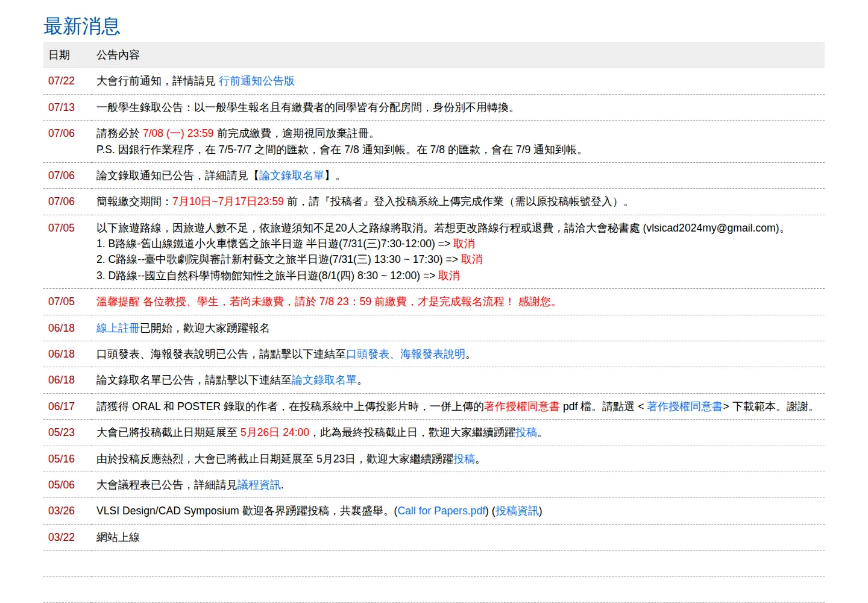
Task: Open the Call for Papers.pdf link
Action: [441, 511]
